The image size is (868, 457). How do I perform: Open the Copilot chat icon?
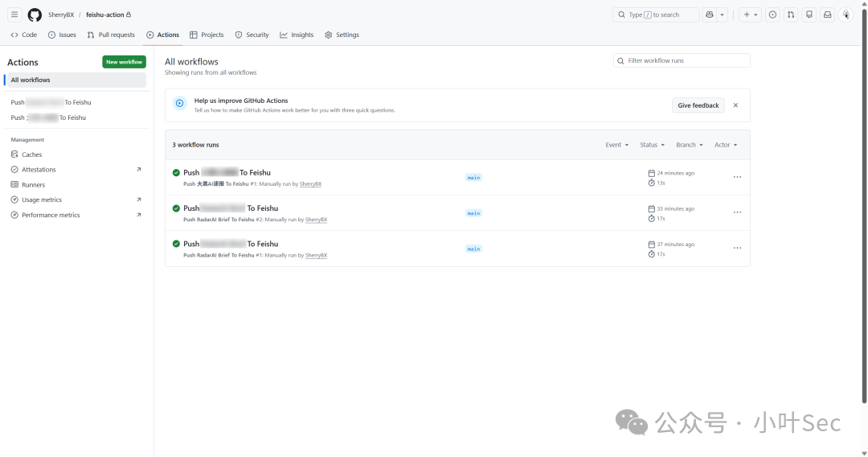click(x=710, y=15)
